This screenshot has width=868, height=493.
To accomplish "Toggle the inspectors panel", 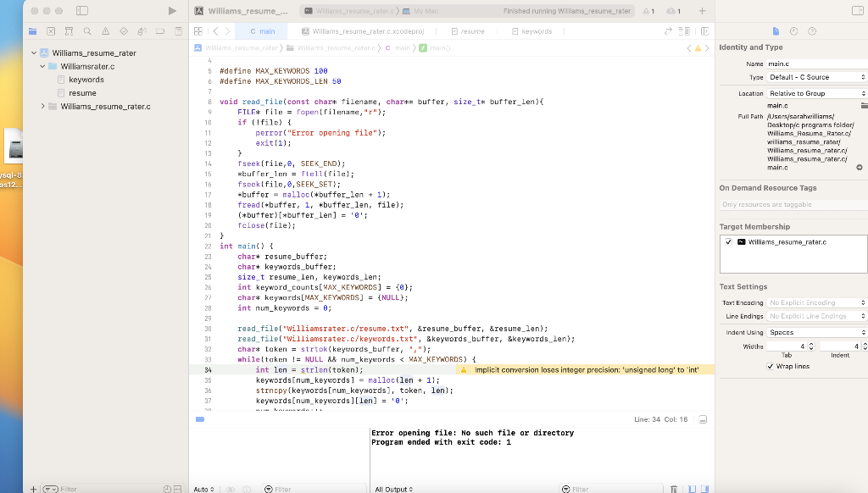I will (858, 10).
